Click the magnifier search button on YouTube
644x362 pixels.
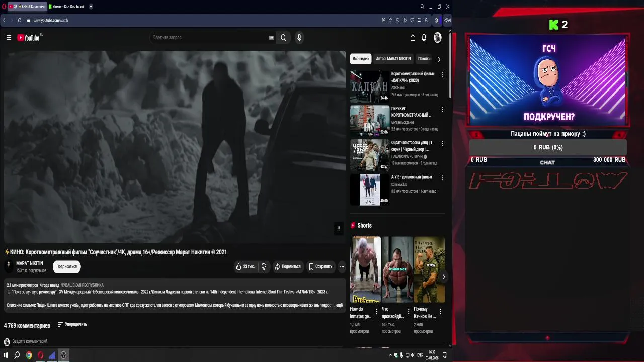pyautogui.click(x=283, y=38)
